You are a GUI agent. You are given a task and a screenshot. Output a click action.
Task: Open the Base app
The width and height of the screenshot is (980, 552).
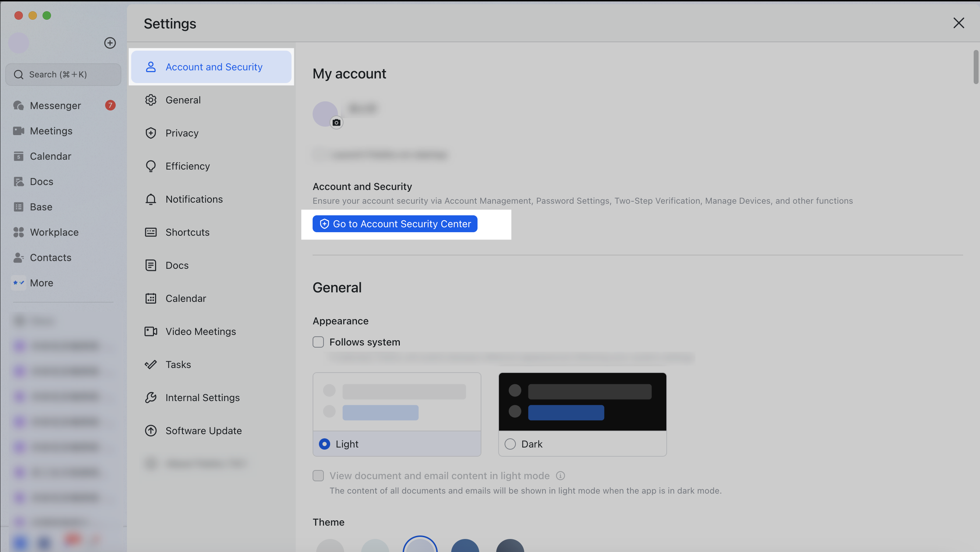[x=41, y=207]
